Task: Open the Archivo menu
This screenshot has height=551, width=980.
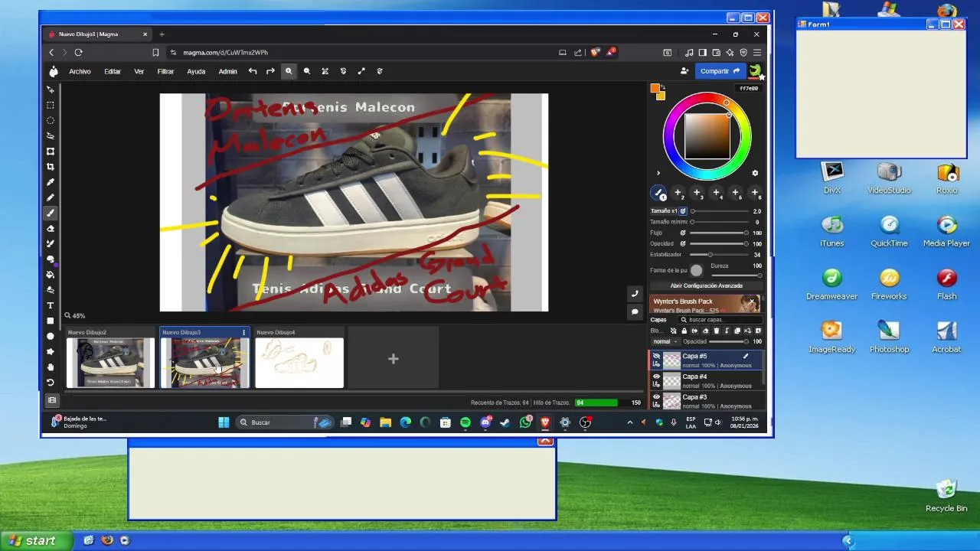Action: (80, 71)
